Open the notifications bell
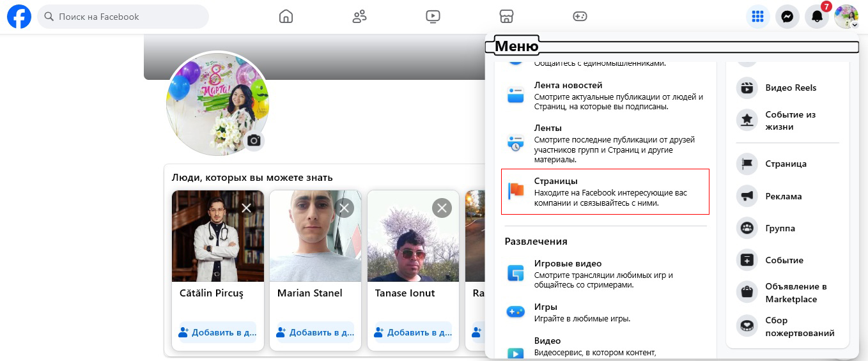This screenshot has width=868, height=361. coord(817,17)
